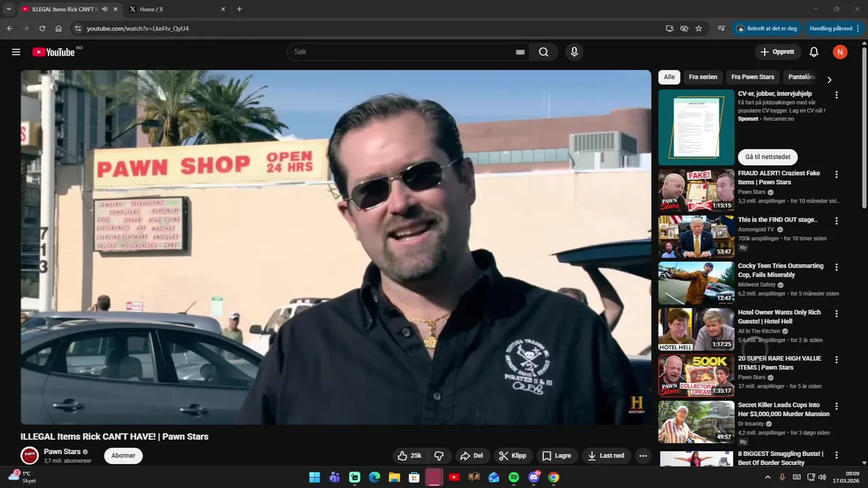
Task: Switch to the Home / X tab
Action: (x=178, y=9)
